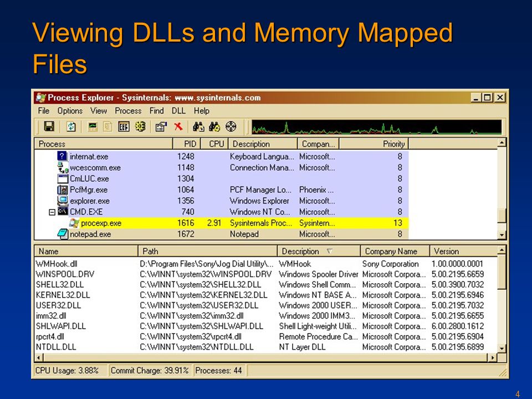Sort by the PID column header
The width and height of the screenshot is (532, 399).
pyautogui.click(x=187, y=144)
